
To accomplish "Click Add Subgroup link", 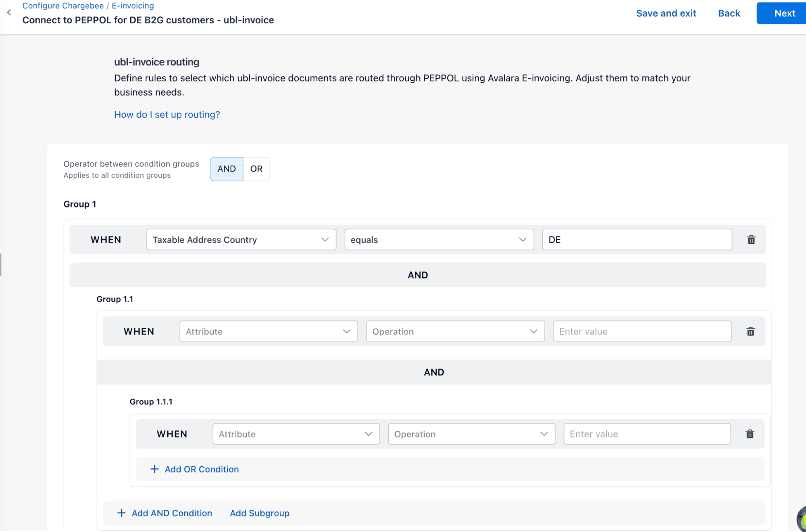I will [260, 513].
